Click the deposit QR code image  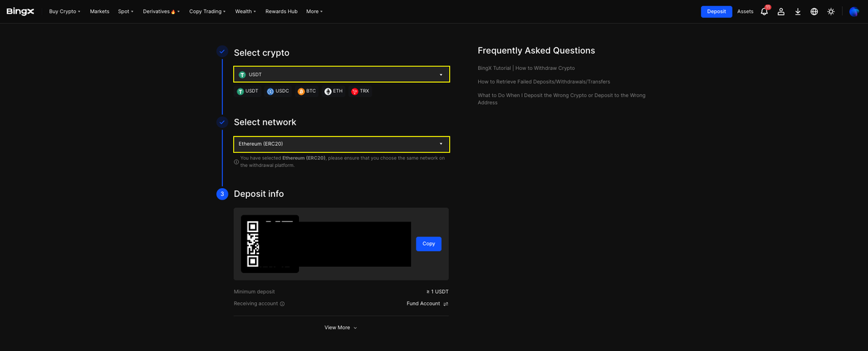[x=253, y=244]
